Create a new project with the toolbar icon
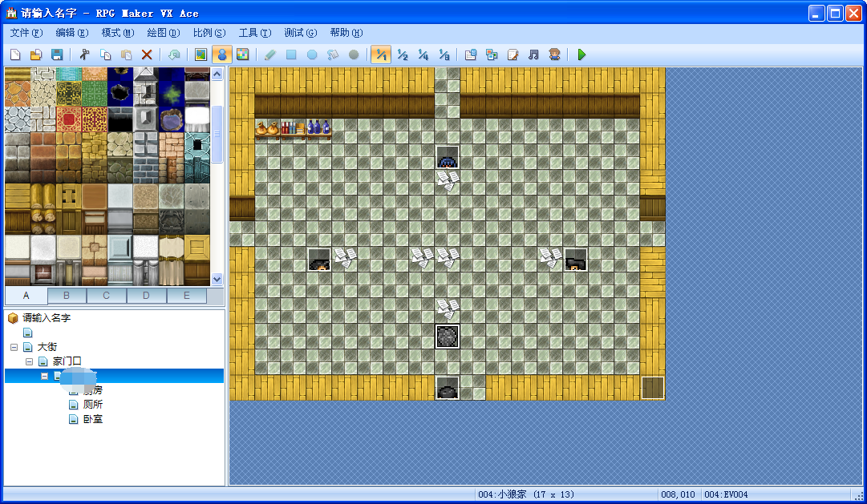Screen dimensions: 867x504 point(15,54)
